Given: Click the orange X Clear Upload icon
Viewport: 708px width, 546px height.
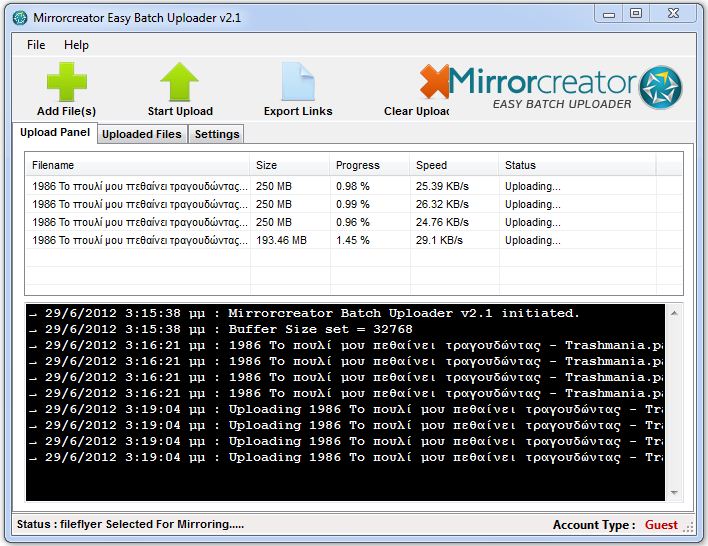Looking at the screenshot, I should (x=434, y=82).
